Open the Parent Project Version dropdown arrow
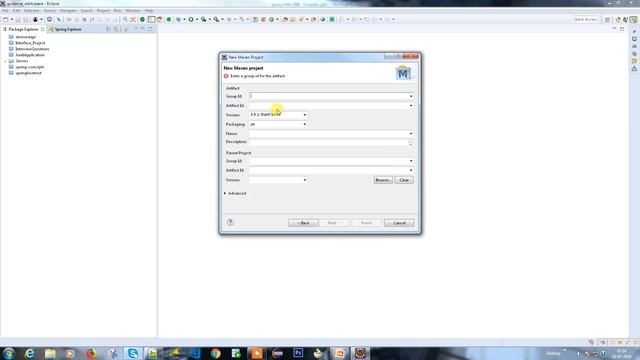 pos(304,180)
